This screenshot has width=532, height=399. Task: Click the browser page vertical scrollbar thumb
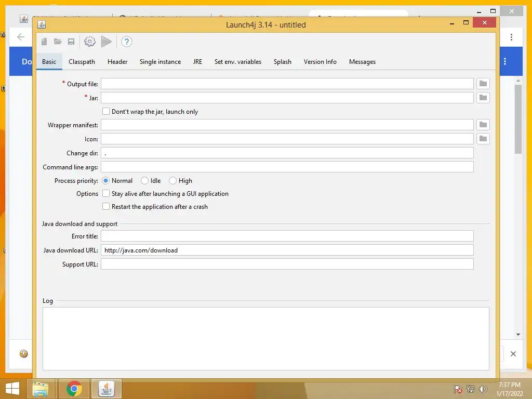click(x=518, y=119)
